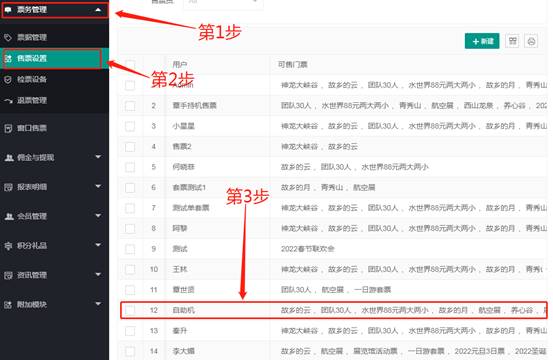Click the news icon beside 资讯管理
The height and width of the screenshot is (360, 553).
(x=8, y=275)
